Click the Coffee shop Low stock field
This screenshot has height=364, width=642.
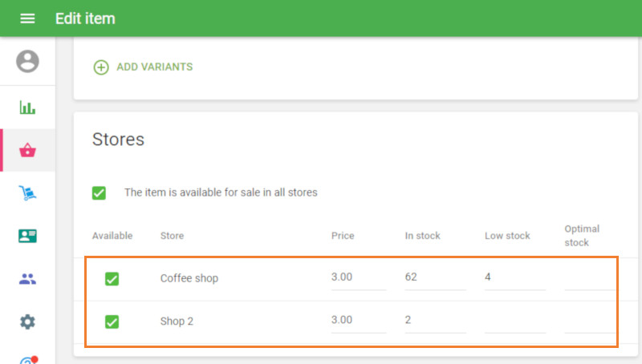pos(514,278)
